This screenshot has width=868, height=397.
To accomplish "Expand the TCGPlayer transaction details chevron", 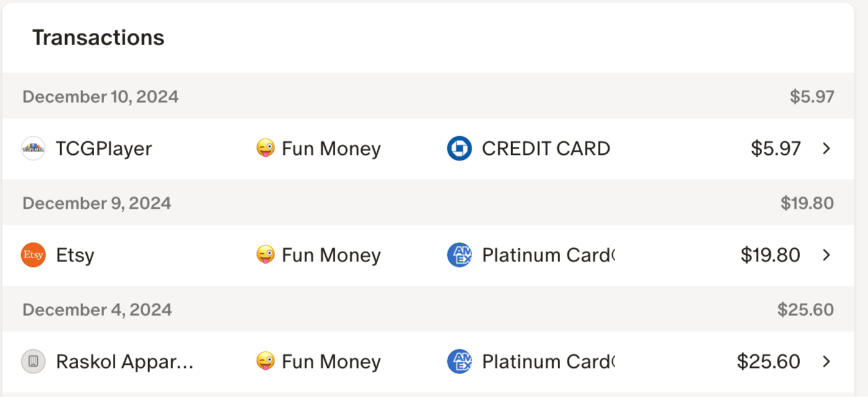I will click(x=826, y=149).
